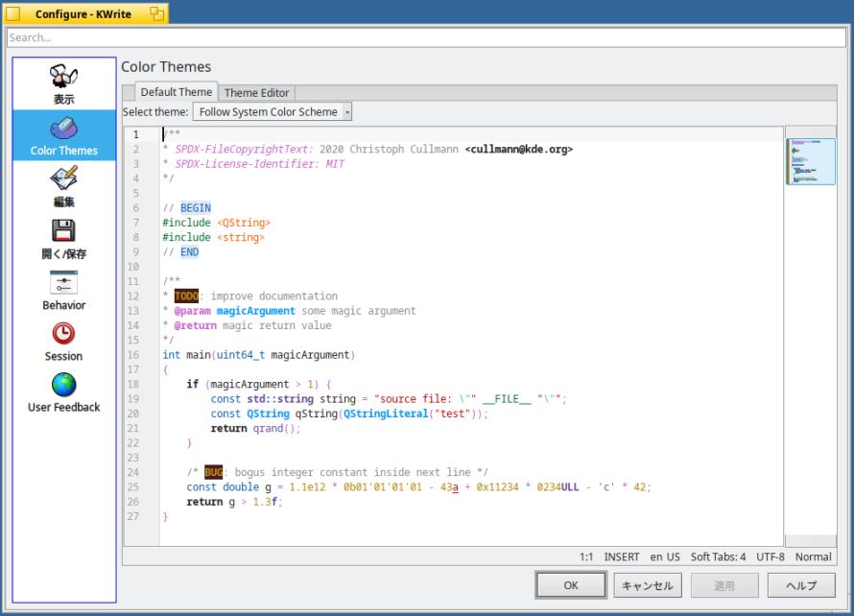Click the std::string type on line 19
Image resolution: width=854 pixels, height=616 pixels.
[280, 399]
